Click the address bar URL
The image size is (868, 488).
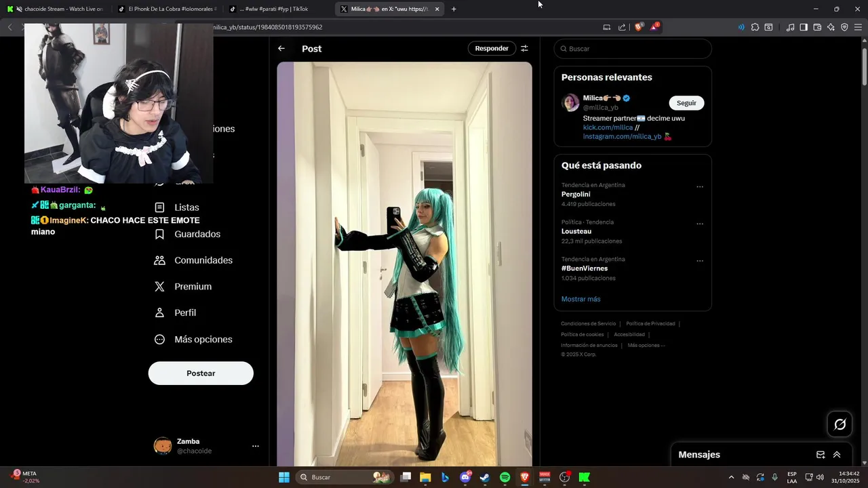coord(269,27)
